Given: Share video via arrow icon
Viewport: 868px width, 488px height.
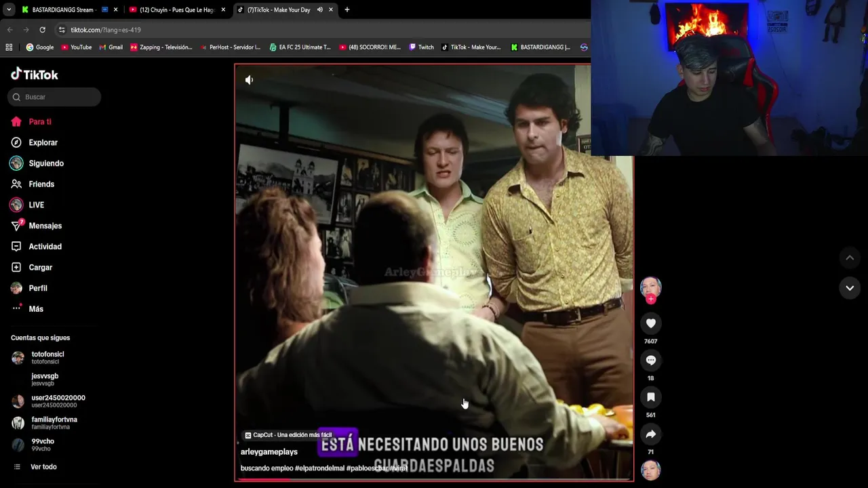Looking at the screenshot, I should click(650, 434).
